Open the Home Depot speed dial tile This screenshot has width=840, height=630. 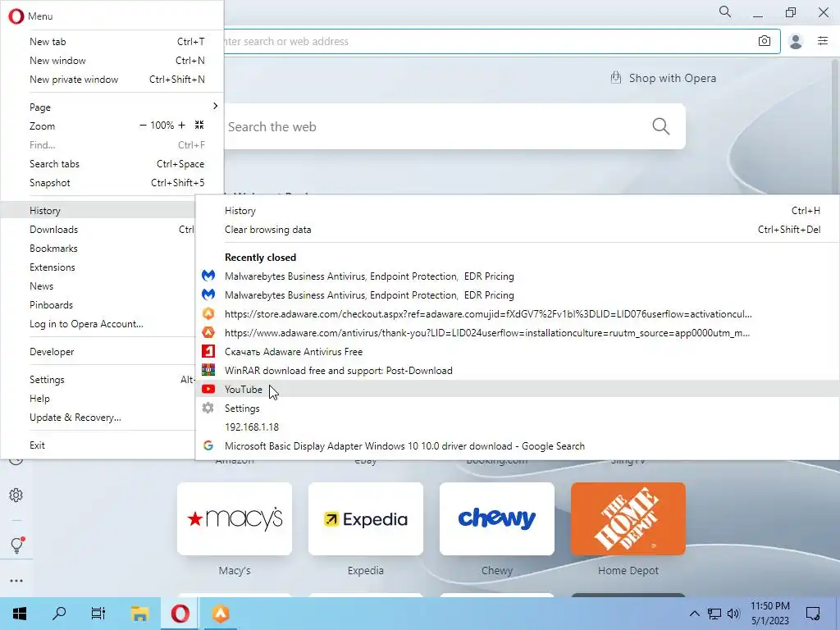pos(628,518)
